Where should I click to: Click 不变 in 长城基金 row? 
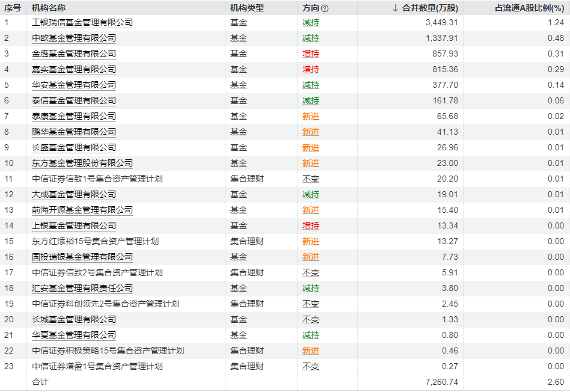[311, 320]
